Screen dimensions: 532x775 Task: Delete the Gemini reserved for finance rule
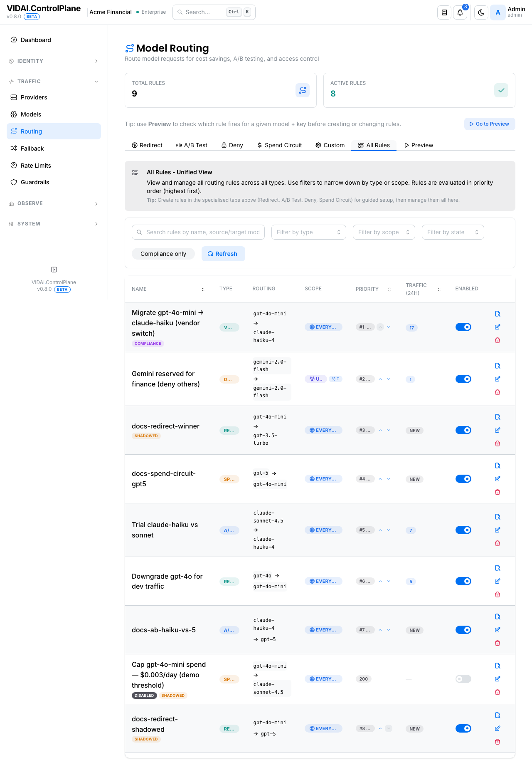pyautogui.click(x=498, y=392)
